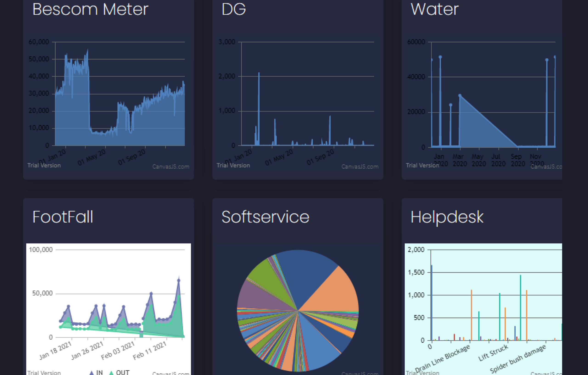
Task: Click Trial Version label in Water chart
Action: click(x=422, y=165)
